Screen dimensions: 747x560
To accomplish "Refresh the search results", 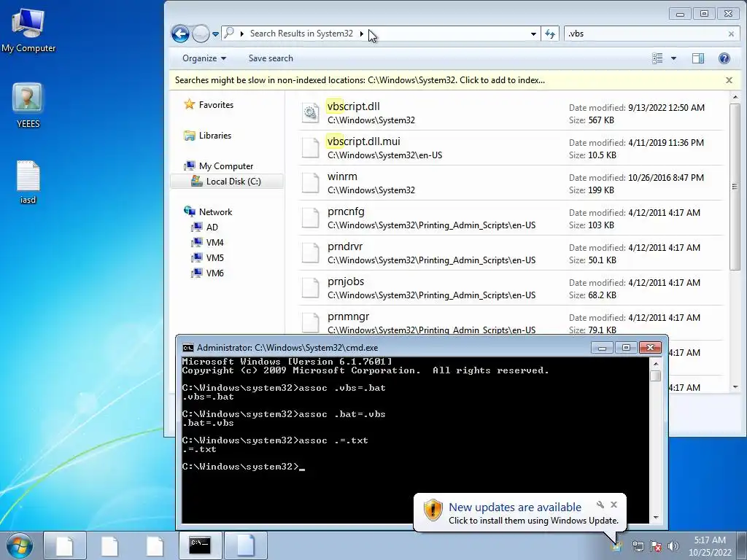I will pos(550,34).
